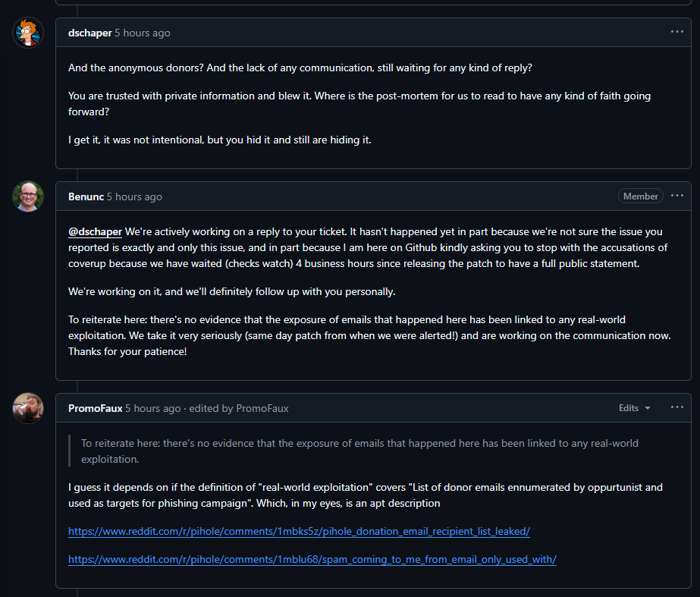This screenshot has height=597, width=700.
Task: Open the options menu on PromoFaux's comment
Action: [676, 407]
